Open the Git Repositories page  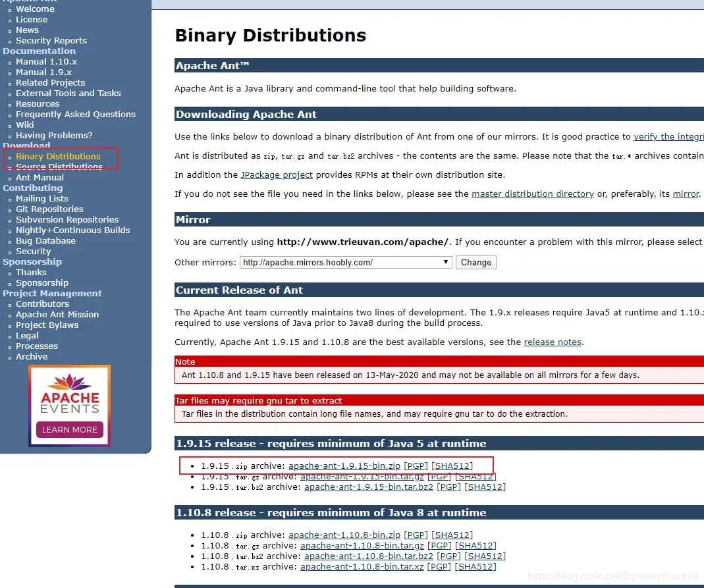49,209
